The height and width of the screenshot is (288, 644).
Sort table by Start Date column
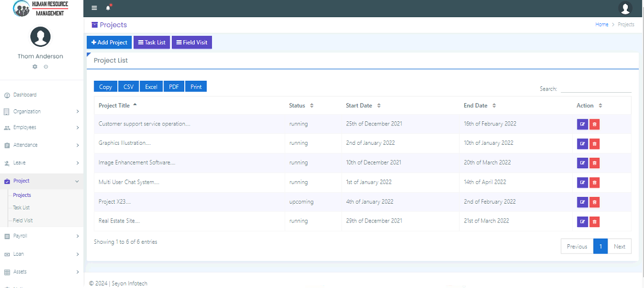[359, 105]
